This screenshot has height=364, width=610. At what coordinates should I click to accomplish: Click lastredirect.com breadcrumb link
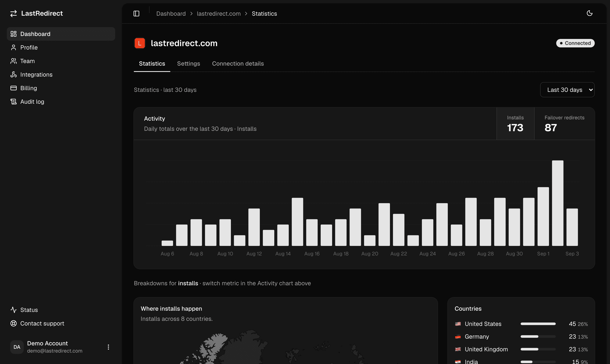coord(218,14)
